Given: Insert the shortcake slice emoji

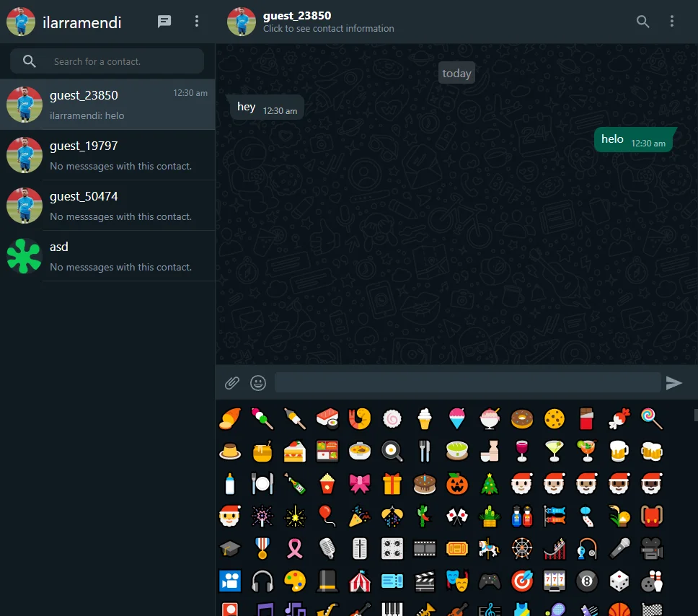Looking at the screenshot, I should (x=295, y=452).
